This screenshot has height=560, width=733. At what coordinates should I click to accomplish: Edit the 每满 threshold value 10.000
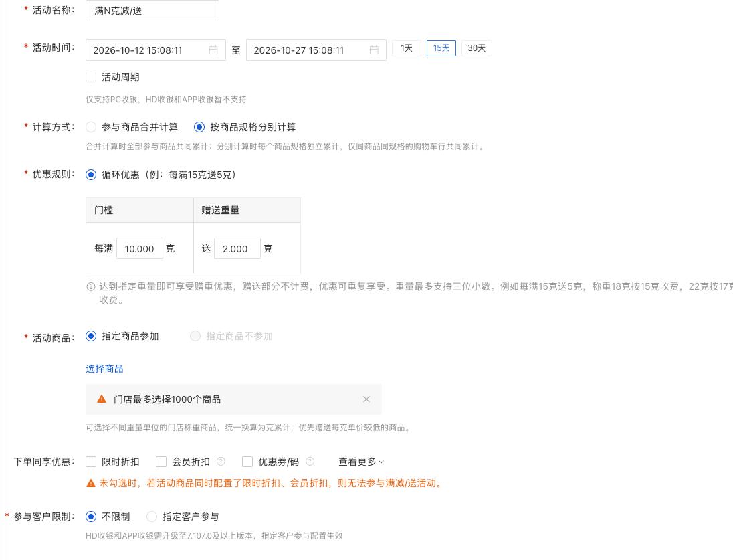pos(140,248)
